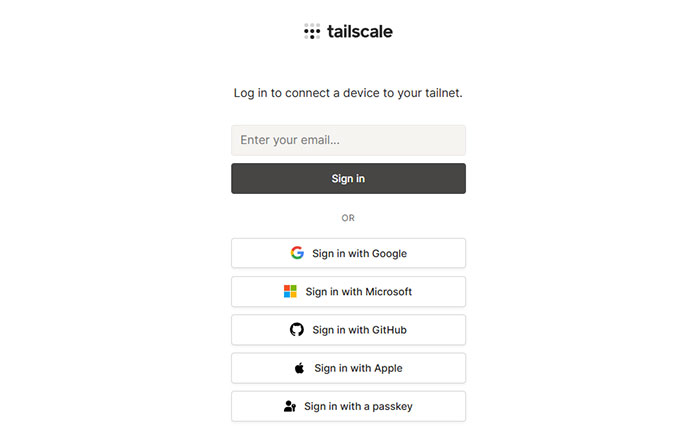Click the GitHub octocat icon
The image size is (698, 430).
click(x=297, y=330)
